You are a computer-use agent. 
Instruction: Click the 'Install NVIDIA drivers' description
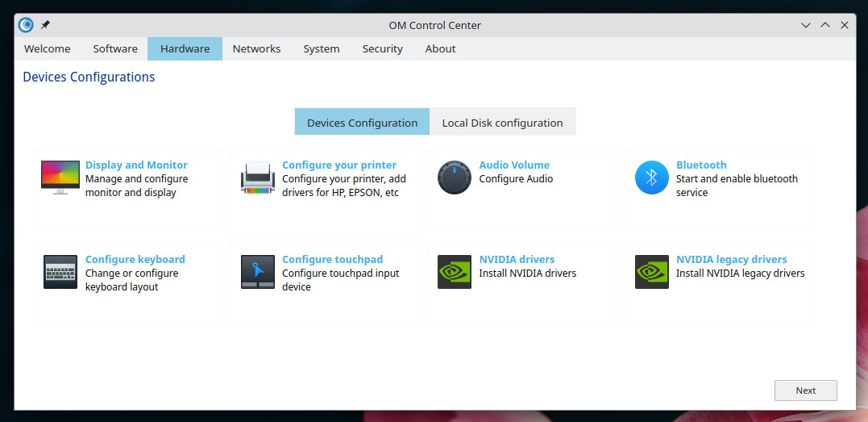528,273
